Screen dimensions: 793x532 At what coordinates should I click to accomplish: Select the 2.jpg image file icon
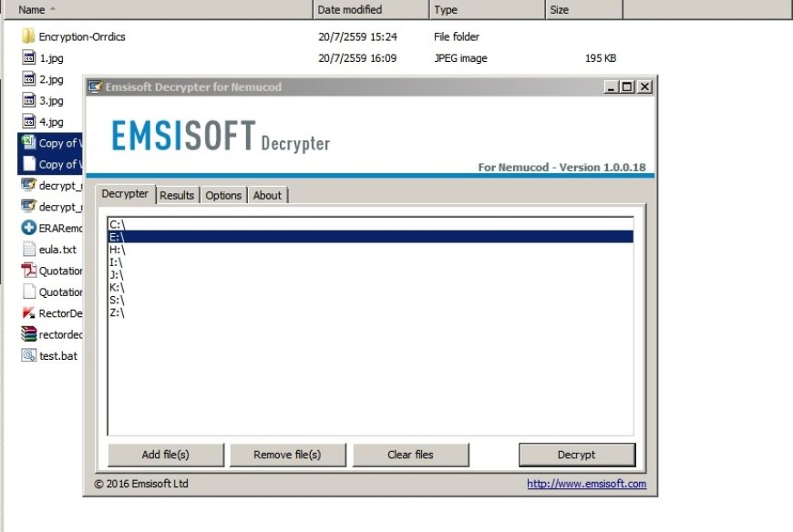29,79
